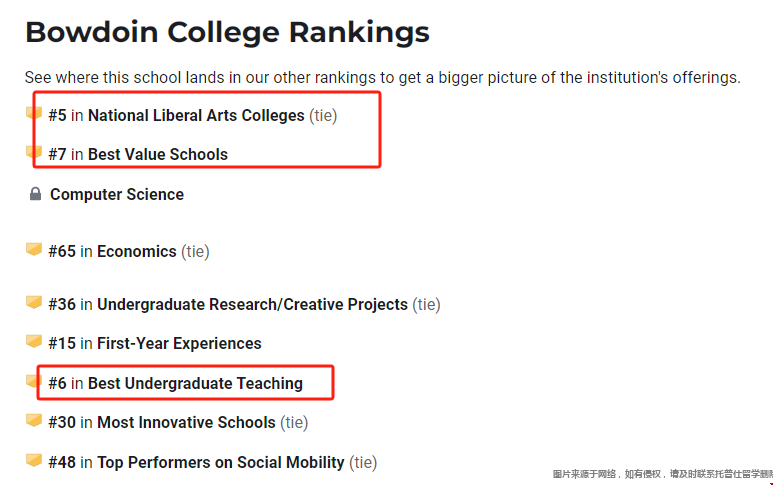
Task: Click the Chinese image source watermark text
Action: pyautogui.click(x=662, y=474)
